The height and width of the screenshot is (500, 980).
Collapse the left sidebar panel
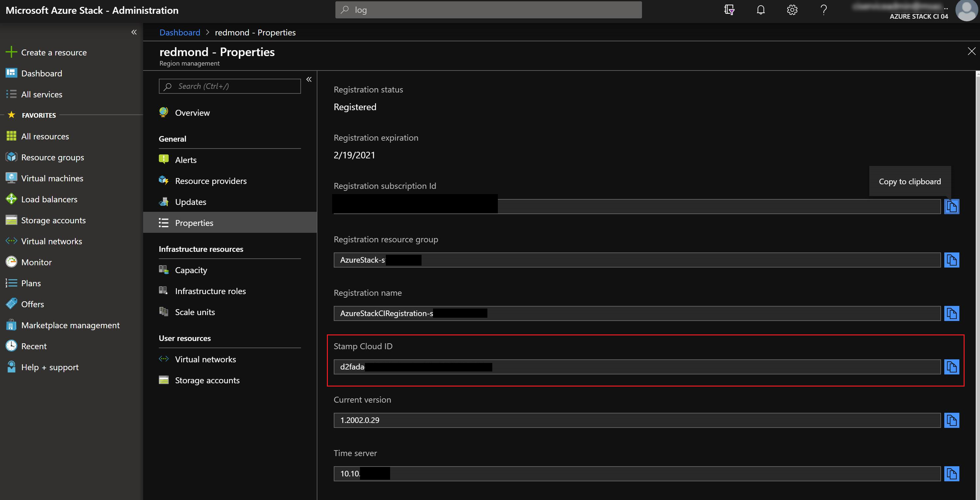[x=134, y=32]
